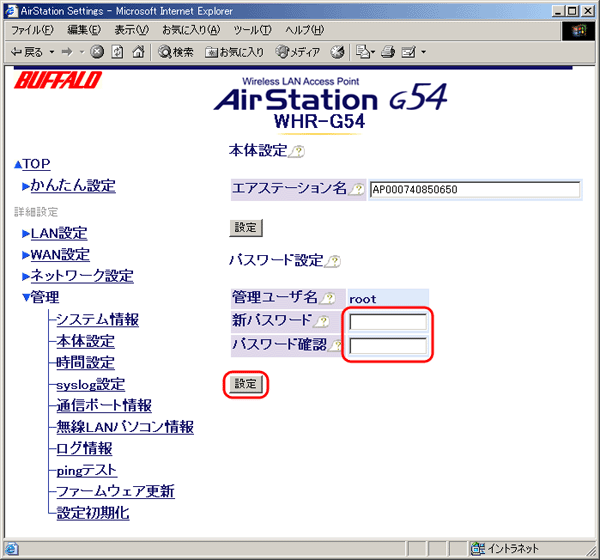
Task: Click the browser Stop icon in toolbar
Action: [97, 51]
